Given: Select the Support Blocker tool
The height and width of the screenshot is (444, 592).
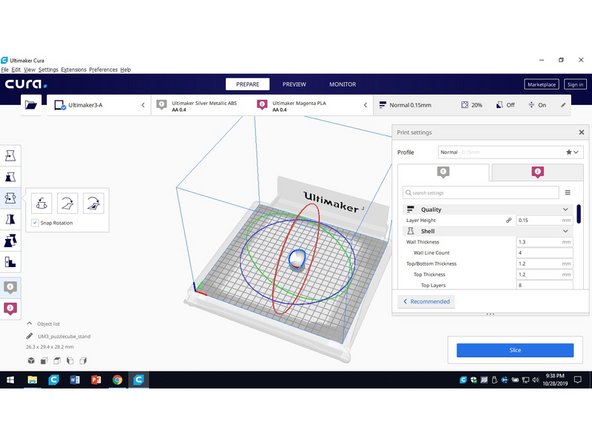Looking at the screenshot, I should point(10,262).
